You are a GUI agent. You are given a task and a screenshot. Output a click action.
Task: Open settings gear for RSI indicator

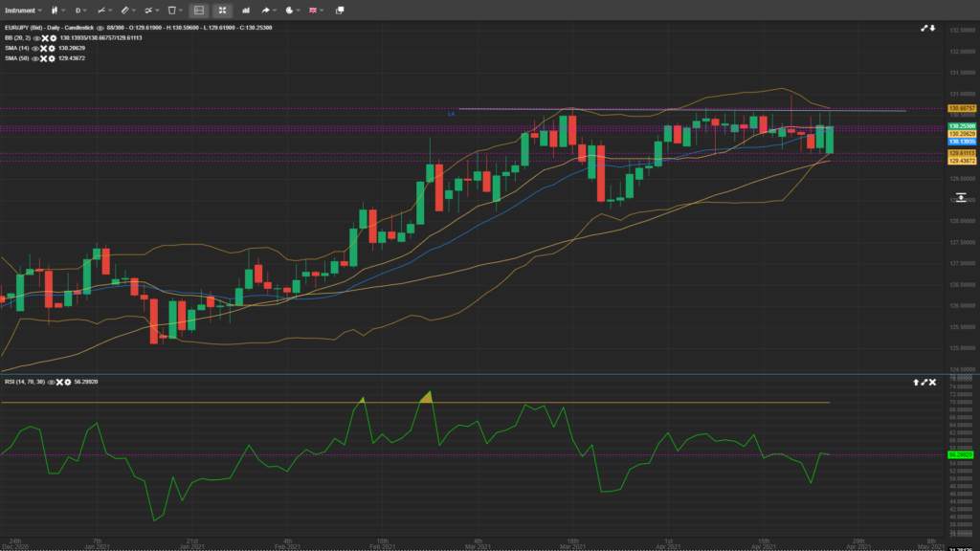click(x=68, y=383)
